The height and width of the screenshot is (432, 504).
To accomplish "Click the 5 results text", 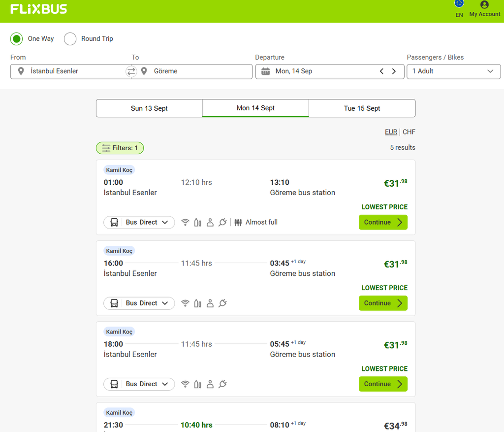I will click(403, 147).
